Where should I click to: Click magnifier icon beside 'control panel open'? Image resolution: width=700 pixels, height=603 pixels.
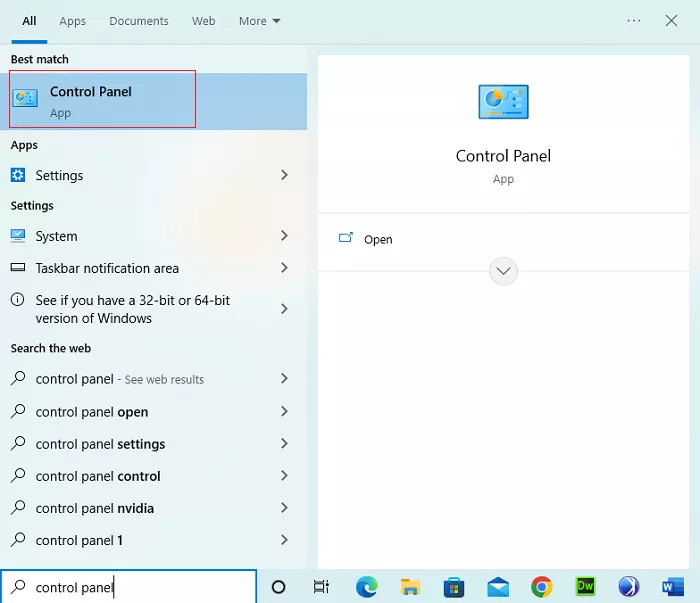(18, 411)
